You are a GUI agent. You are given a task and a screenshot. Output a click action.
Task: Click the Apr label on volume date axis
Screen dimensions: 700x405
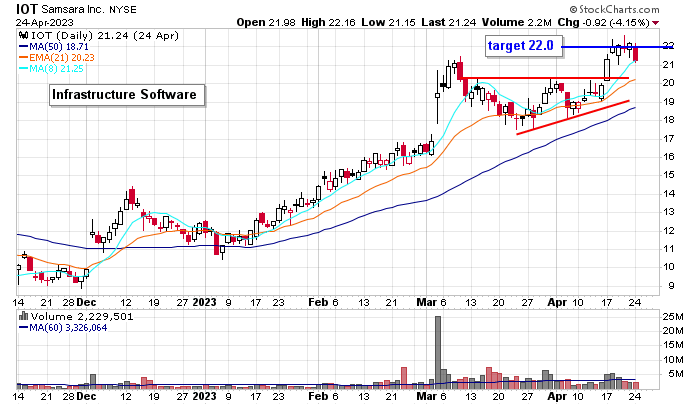pos(557,396)
